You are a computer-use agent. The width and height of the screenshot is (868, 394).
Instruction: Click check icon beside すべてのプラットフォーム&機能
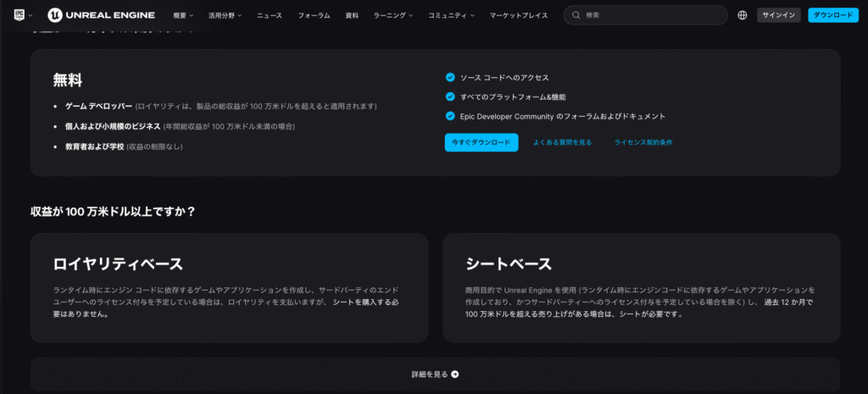(450, 97)
